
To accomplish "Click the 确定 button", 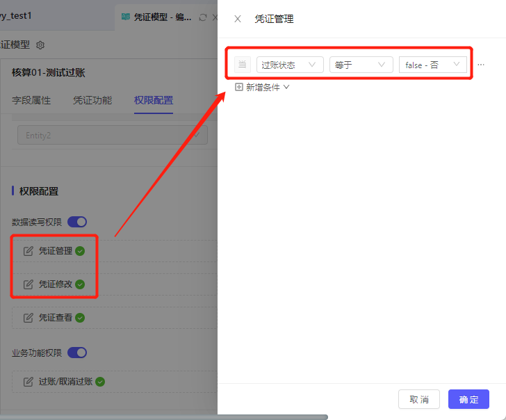I will point(468,399).
